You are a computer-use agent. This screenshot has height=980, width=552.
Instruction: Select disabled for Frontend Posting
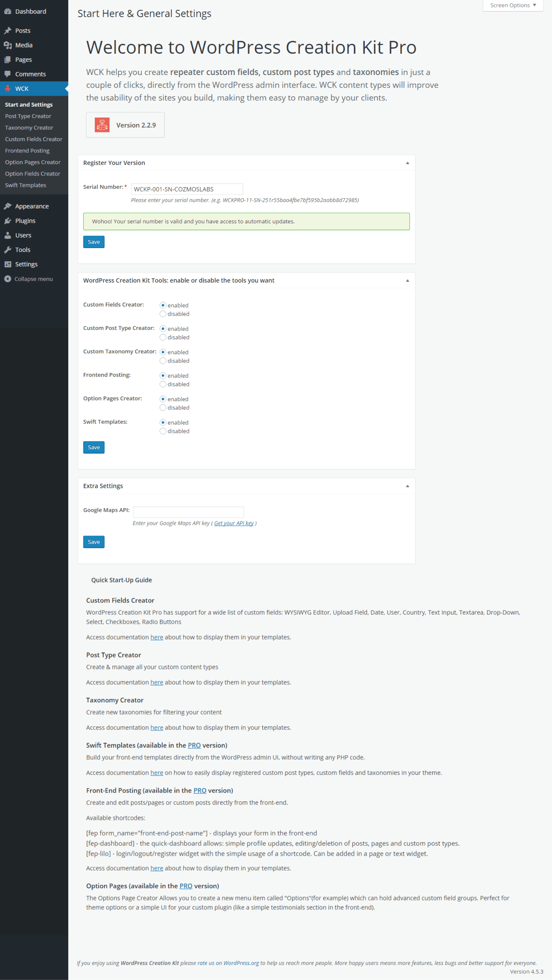pyautogui.click(x=163, y=384)
